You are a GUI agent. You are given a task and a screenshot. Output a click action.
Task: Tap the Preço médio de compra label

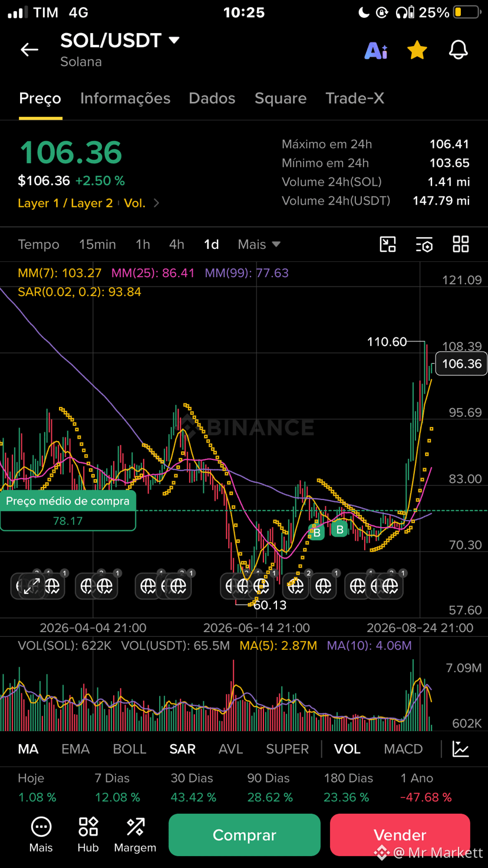[68, 501]
